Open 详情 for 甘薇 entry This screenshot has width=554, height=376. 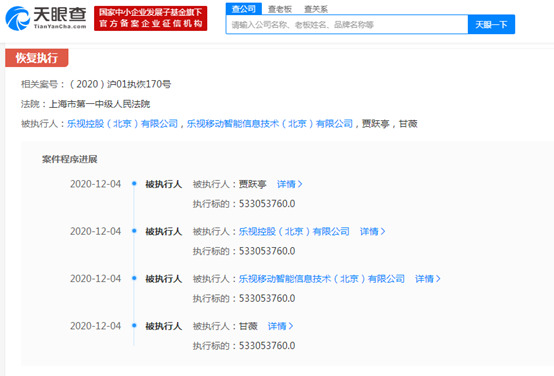point(281,326)
